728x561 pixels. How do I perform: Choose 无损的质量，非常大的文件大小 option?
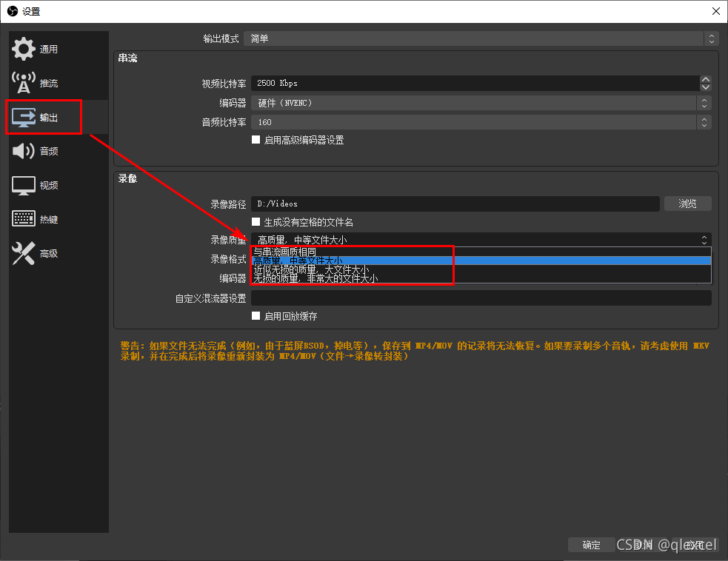481,278
